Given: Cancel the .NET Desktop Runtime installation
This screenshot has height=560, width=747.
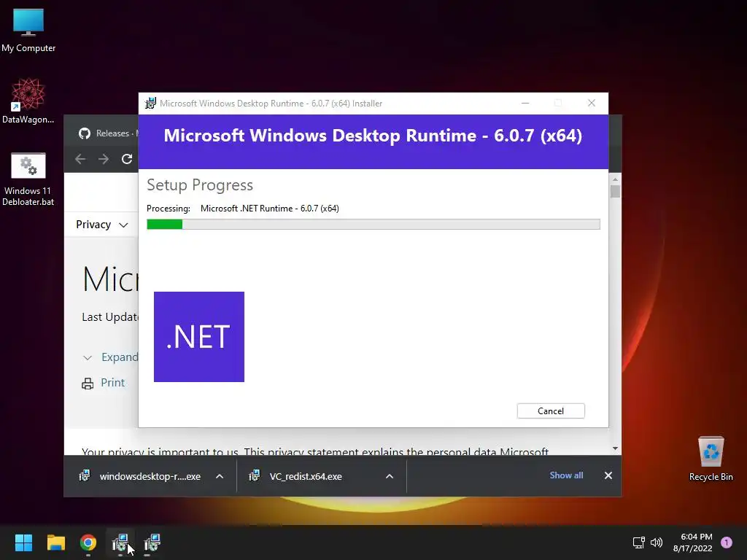Looking at the screenshot, I should (x=551, y=411).
